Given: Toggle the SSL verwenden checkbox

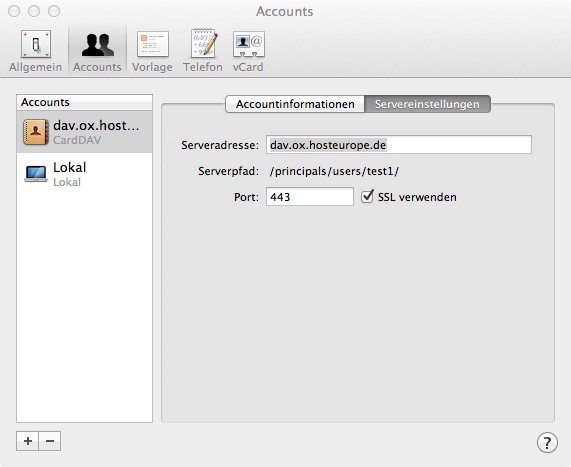Looking at the screenshot, I should 367,196.
